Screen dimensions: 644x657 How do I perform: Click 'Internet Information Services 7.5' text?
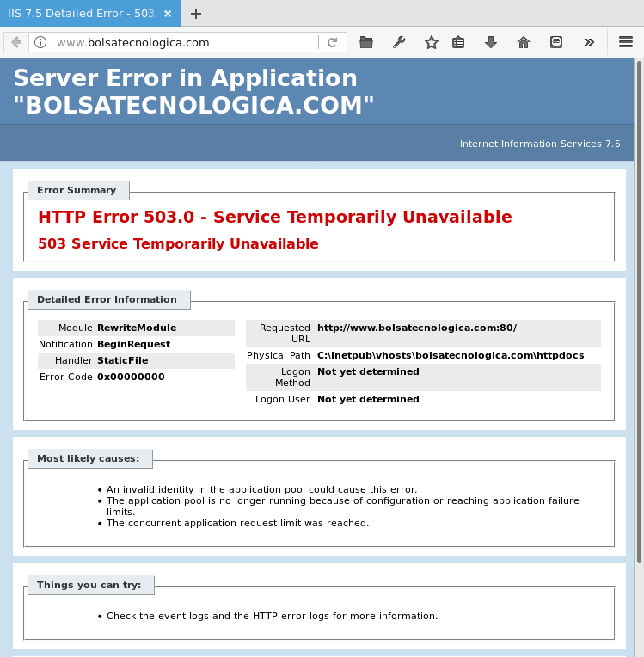[x=540, y=144]
